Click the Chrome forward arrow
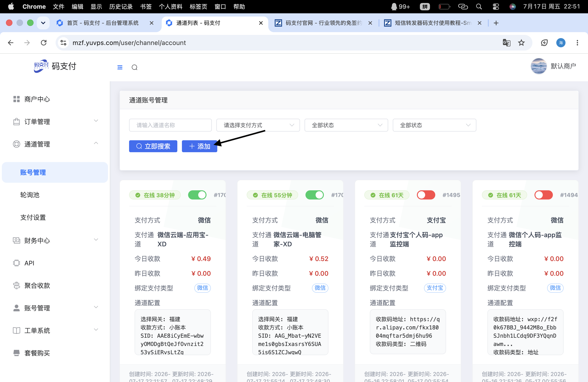Screen dimensions: 588x382 pyautogui.click(x=27, y=43)
